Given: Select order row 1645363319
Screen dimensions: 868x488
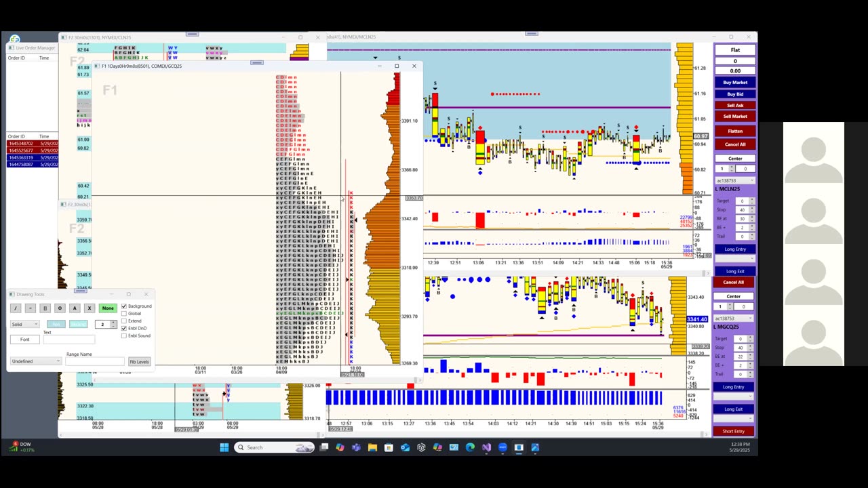Looking at the screenshot, I should (33, 157).
